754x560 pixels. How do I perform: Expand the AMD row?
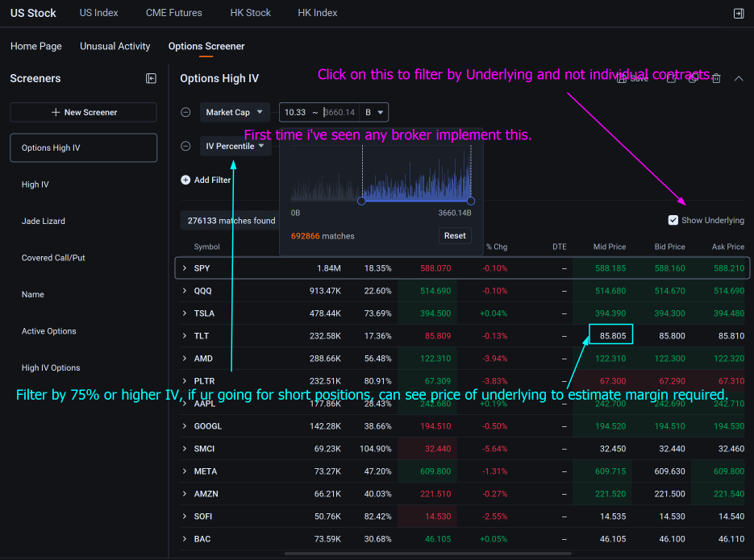[185, 359]
